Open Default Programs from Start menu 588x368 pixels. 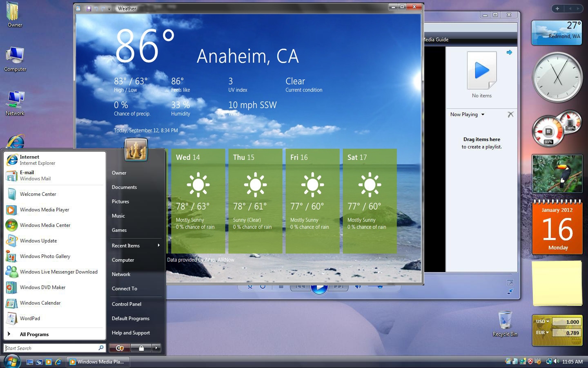[x=131, y=319]
